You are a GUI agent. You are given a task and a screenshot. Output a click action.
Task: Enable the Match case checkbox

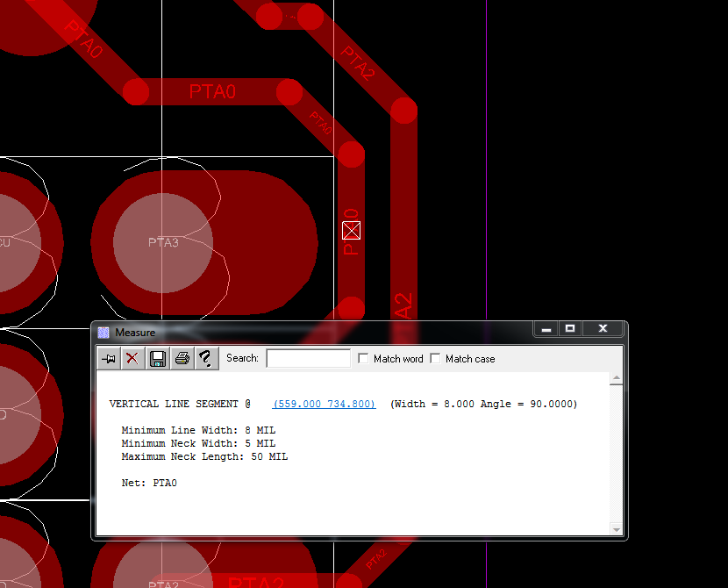tap(435, 359)
